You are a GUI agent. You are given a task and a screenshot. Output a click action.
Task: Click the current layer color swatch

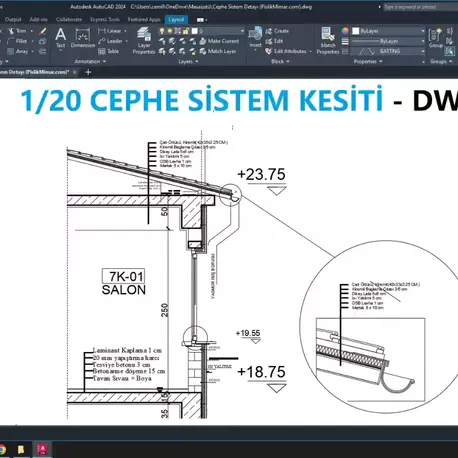(195, 31)
